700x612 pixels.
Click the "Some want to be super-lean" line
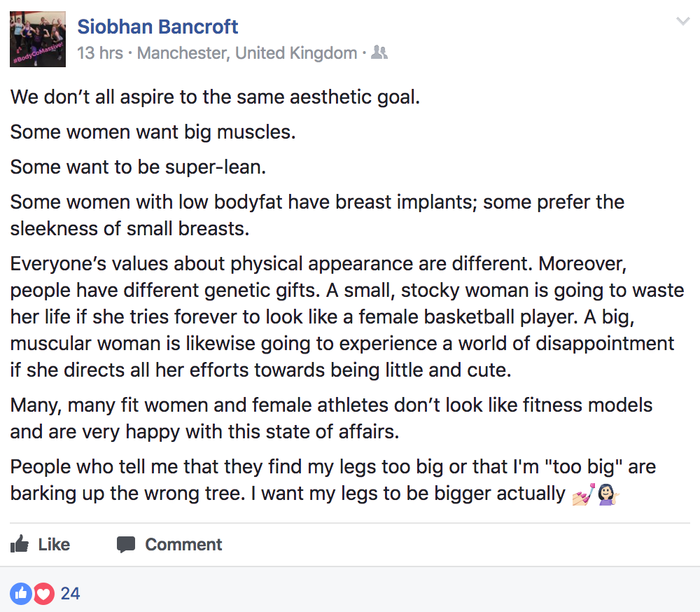click(x=139, y=167)
